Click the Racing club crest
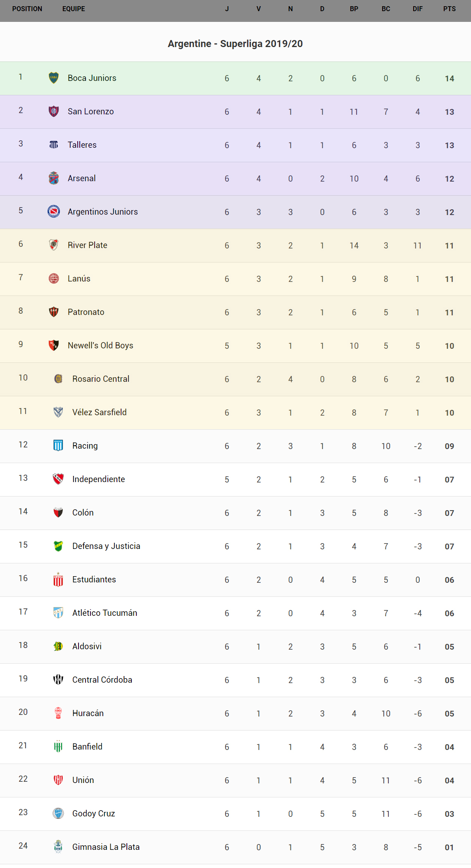Viewport: 471px width, 868px height. point(58,446)
